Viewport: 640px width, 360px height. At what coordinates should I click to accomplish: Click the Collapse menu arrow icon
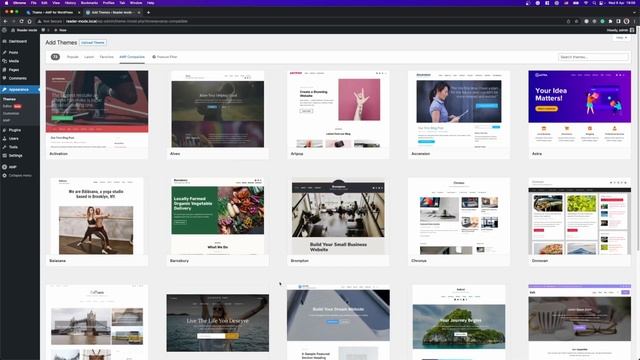pos(4,176)
